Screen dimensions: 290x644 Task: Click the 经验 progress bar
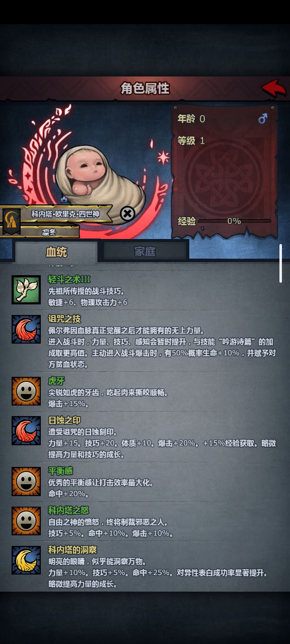234,220
